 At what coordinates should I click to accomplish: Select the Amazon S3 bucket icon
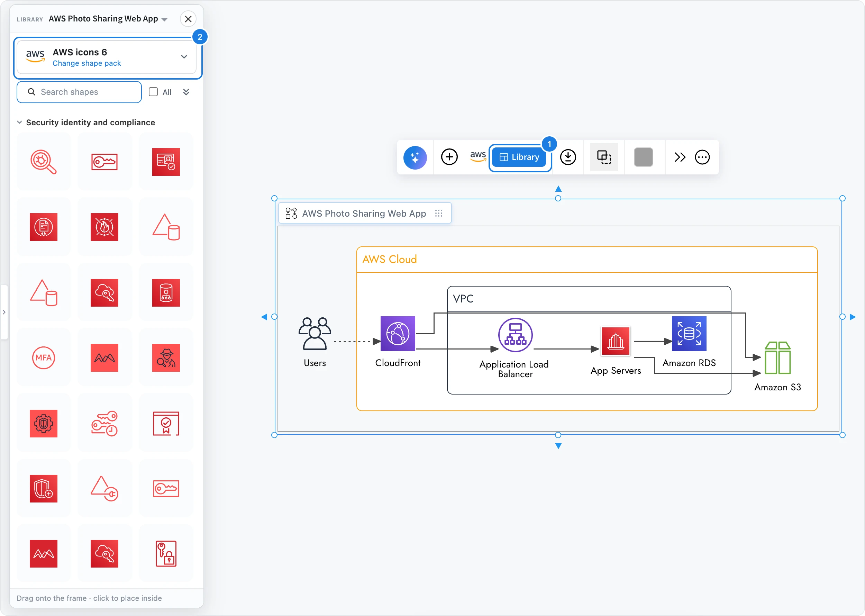pos(777,358)
